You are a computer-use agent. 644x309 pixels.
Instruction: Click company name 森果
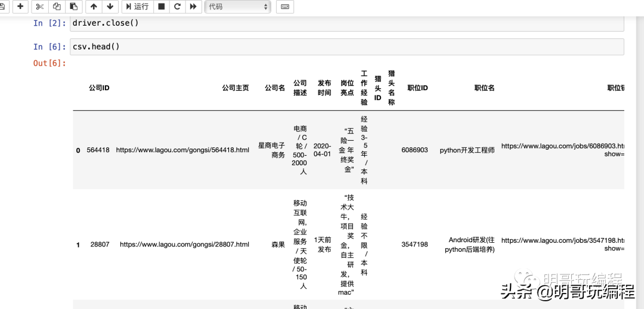278,245
